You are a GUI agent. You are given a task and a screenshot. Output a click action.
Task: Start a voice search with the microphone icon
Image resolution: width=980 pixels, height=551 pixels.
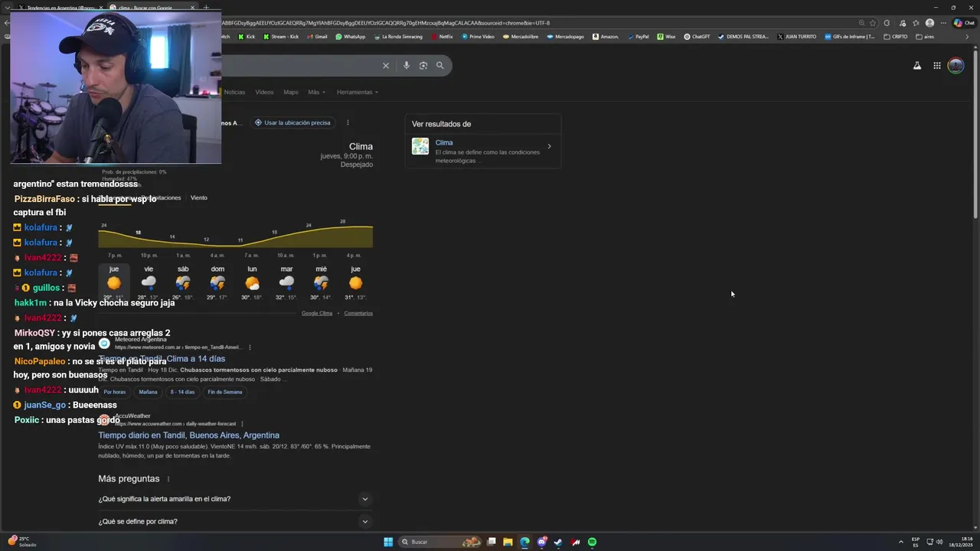pos(406,66)
